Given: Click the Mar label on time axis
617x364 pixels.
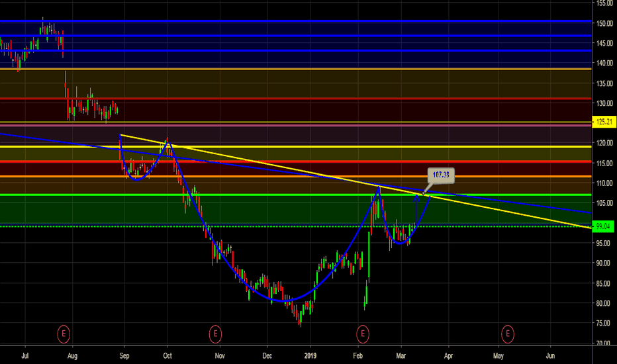Looking at the screenshot, I should click(x=401, y=356).
